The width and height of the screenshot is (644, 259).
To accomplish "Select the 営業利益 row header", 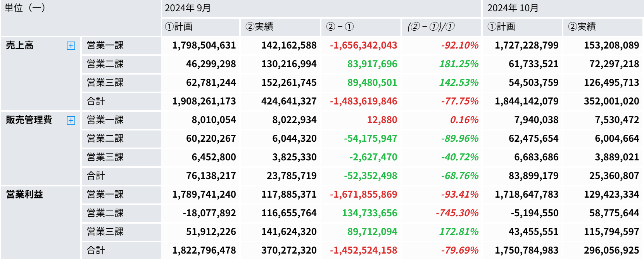I will [24, 195].
